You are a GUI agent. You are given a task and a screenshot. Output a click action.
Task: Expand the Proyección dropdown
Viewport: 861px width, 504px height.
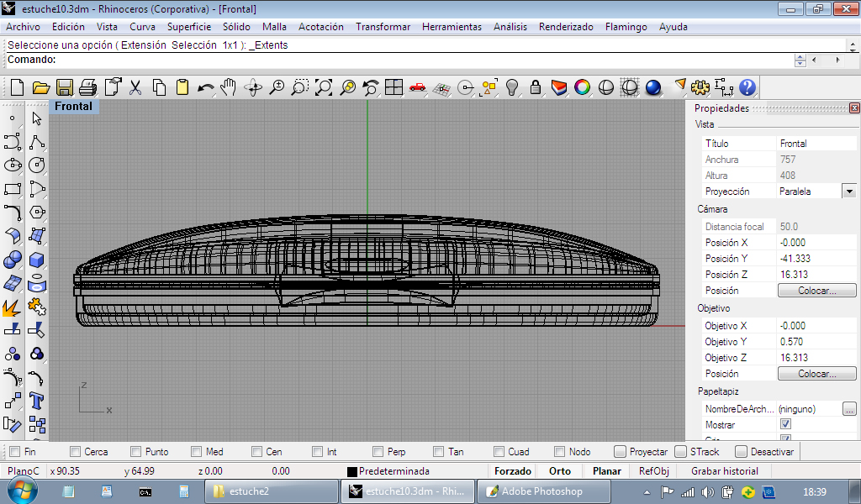pyautogui.click(x=849, y=192)
